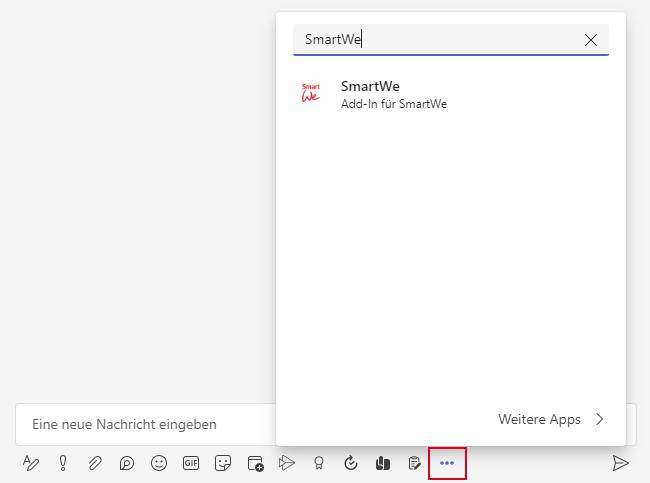Click the triangular Stream icon in the toolbar
This screenshot has width=650, height=483.
pos(287,463)
